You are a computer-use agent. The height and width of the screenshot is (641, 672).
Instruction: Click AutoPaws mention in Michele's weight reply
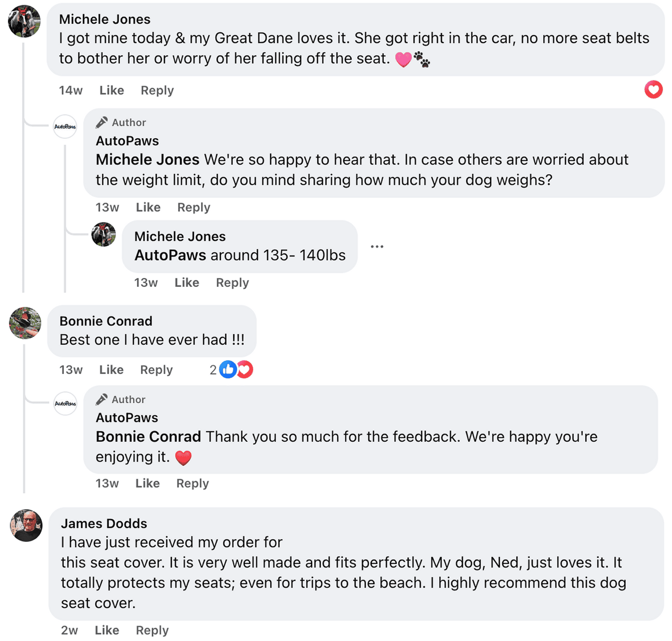[170, 255]
